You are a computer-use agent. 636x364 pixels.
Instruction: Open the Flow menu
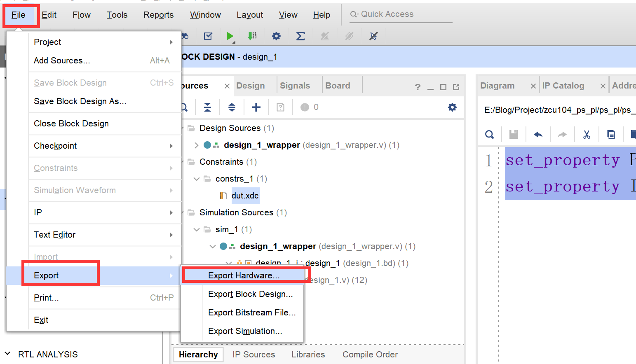(x=82, y=15)
